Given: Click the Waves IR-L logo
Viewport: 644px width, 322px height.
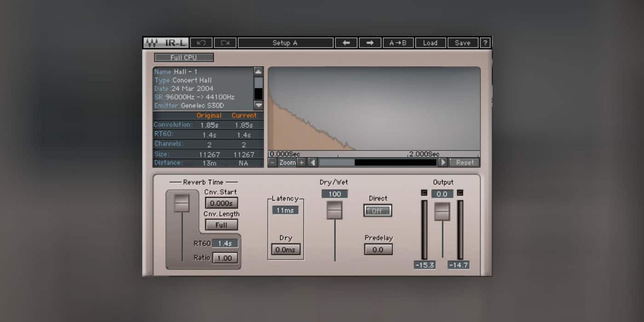Looking at the screenshot, I should 166,43.
